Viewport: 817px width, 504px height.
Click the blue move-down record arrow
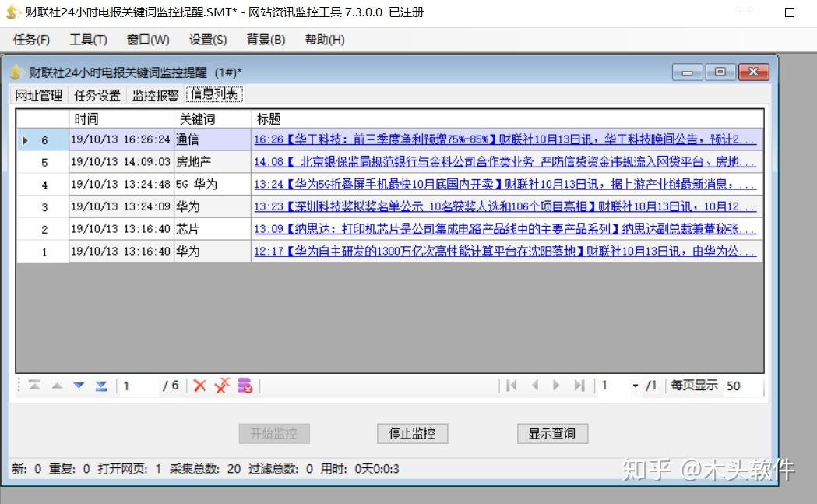click(79, 386)
